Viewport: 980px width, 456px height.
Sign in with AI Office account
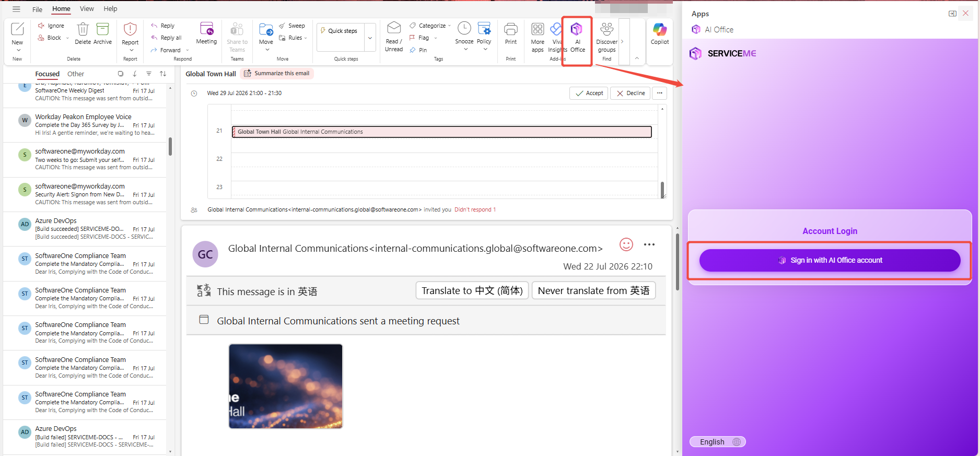(x=830, y=260)
